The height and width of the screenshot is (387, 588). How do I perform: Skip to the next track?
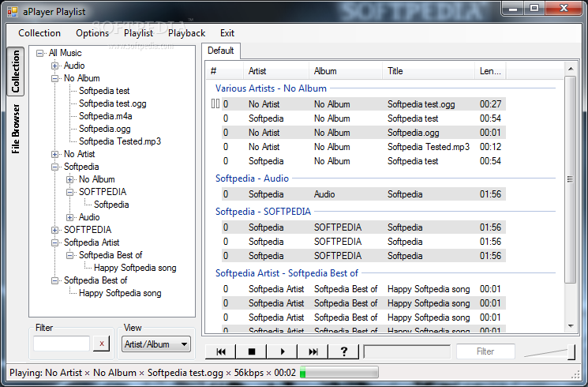click(x=313, y=351)
